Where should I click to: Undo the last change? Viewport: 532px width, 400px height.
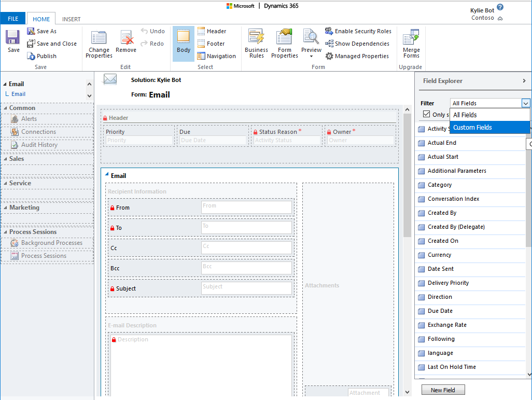click(x=152, y=31)
